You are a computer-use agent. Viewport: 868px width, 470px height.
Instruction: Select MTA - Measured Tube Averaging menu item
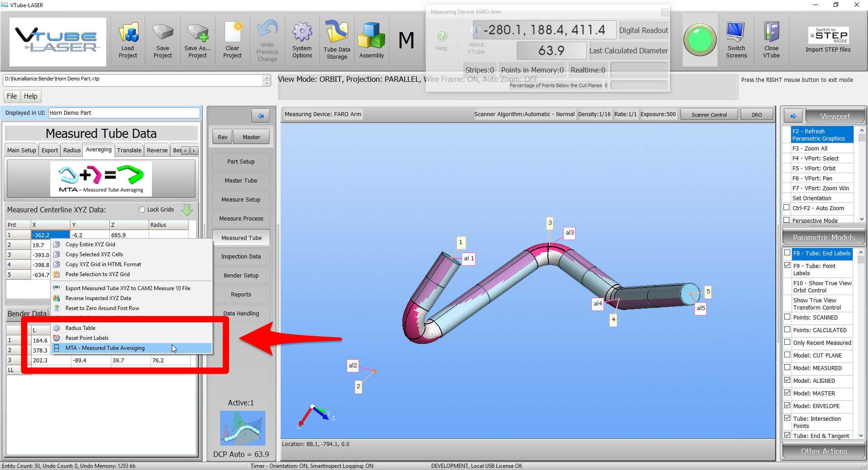pyautogui.click(x=105, y=348)
